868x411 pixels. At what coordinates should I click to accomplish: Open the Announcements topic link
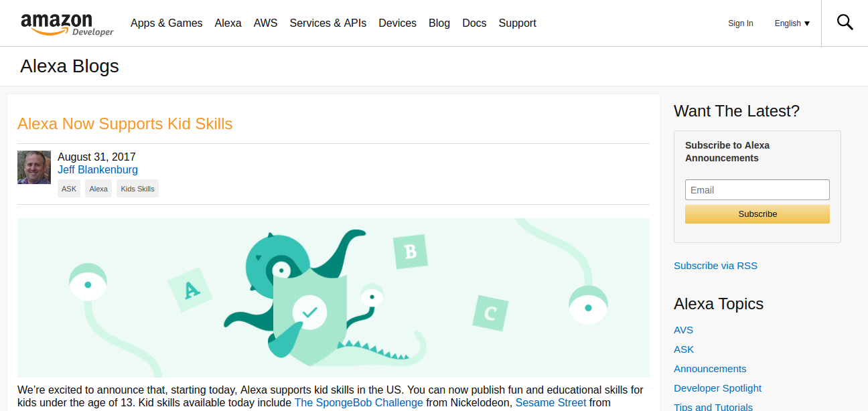(710, 369)
